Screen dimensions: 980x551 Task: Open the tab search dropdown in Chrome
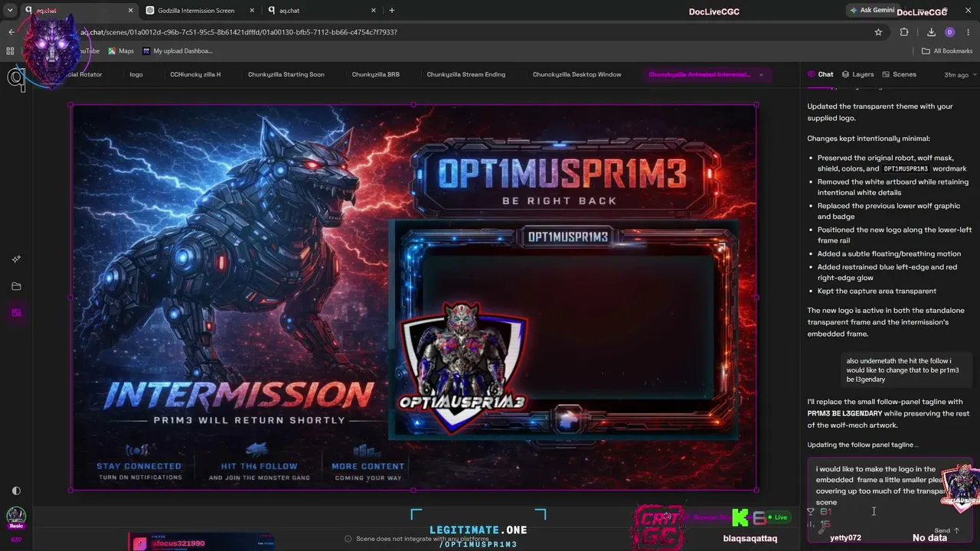10,11
